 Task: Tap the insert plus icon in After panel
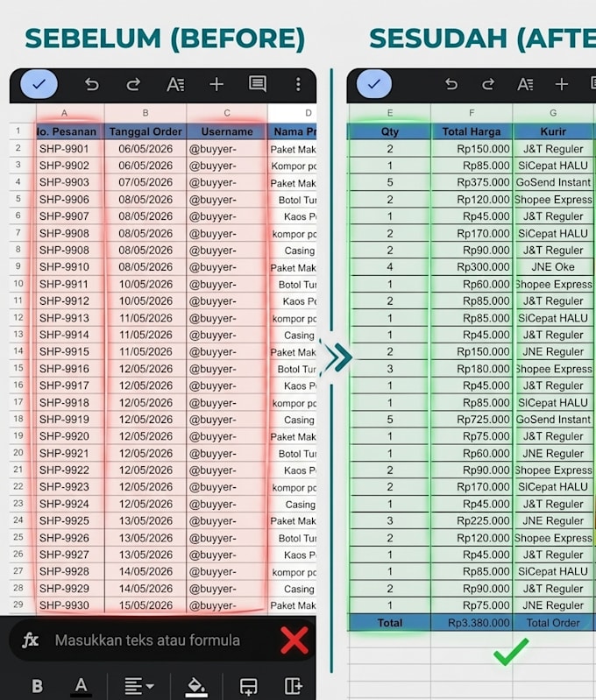point(562,84)
